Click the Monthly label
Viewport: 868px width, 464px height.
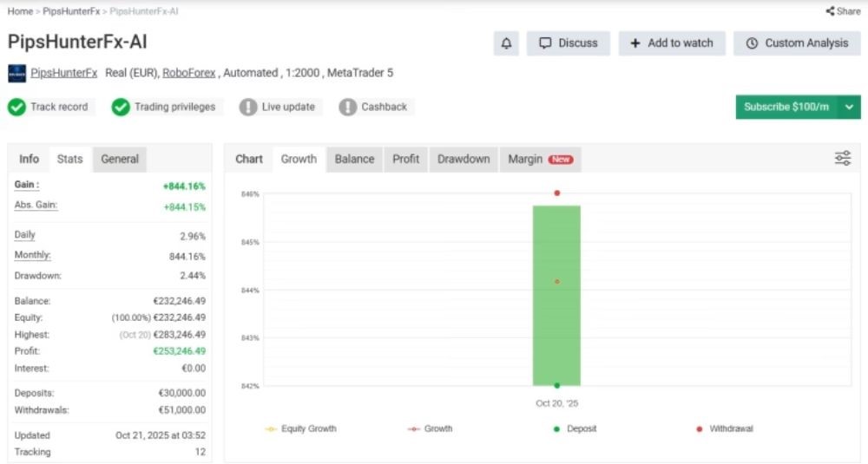tap(32, 255)
